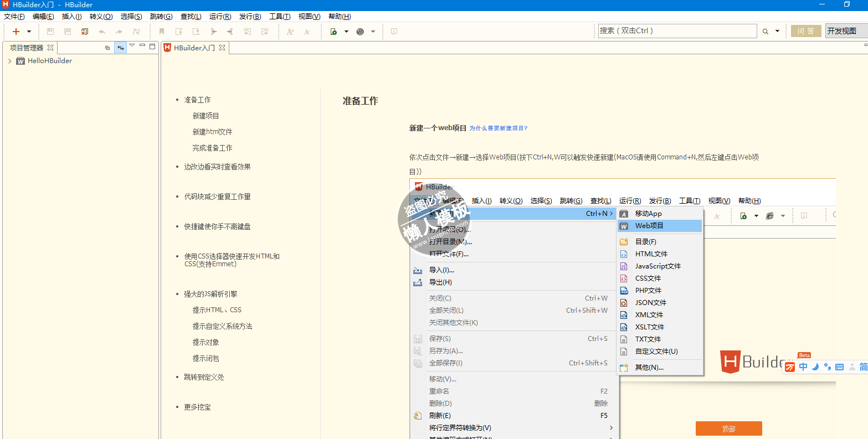Viewport: 868px width, 439px height.
Task: Click the A+ increase font size icon
Action: click(x=290, y=32)
